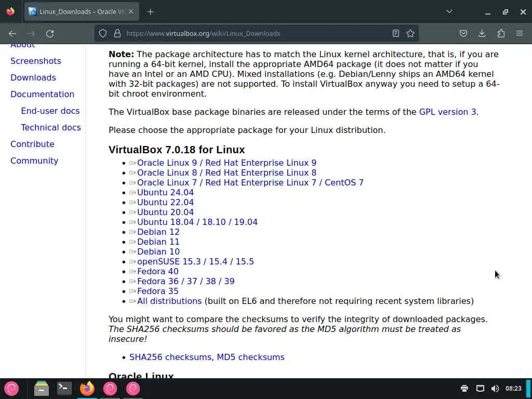Download the Debian 10 package

tap(158, 251)
